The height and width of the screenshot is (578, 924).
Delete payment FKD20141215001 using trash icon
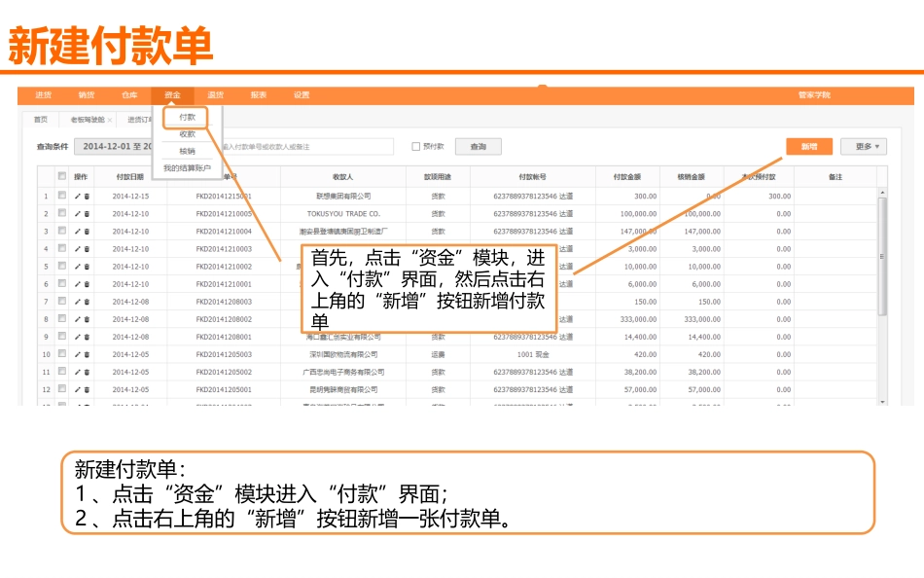point(87,197)
